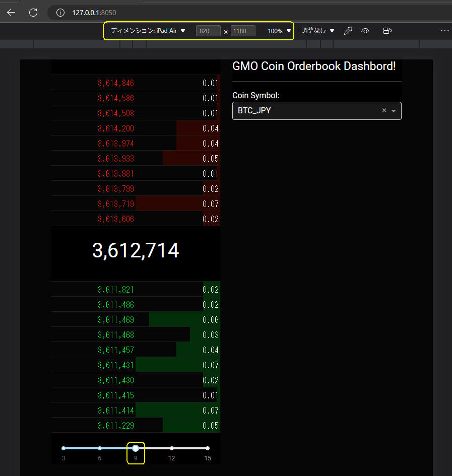
Task: Click ask price 3,614,586
Action: [116, 98]
